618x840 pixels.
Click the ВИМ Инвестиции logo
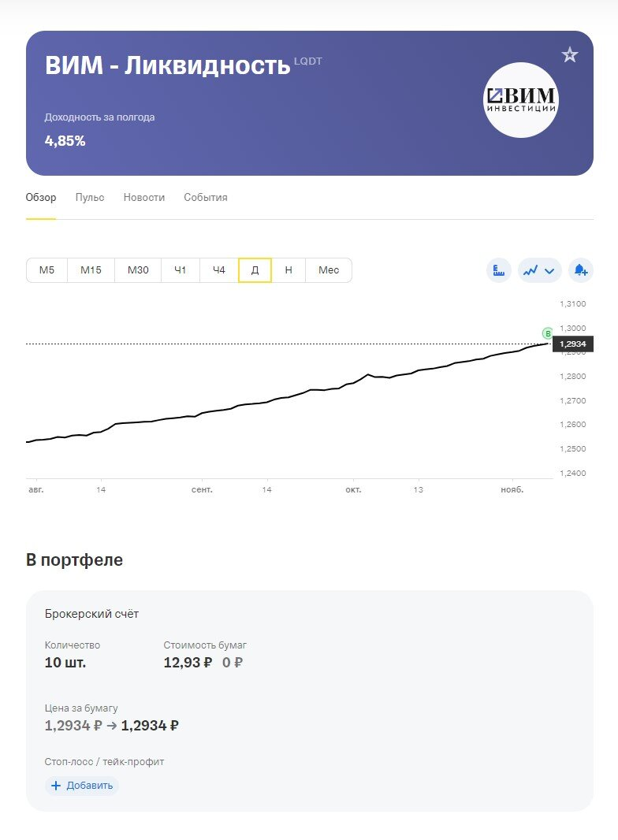[520, 100]
